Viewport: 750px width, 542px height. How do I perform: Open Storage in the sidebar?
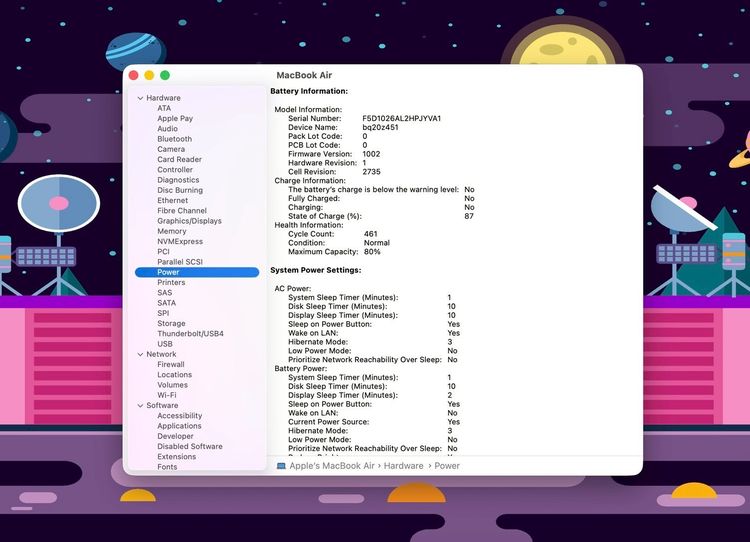(171, 323)
